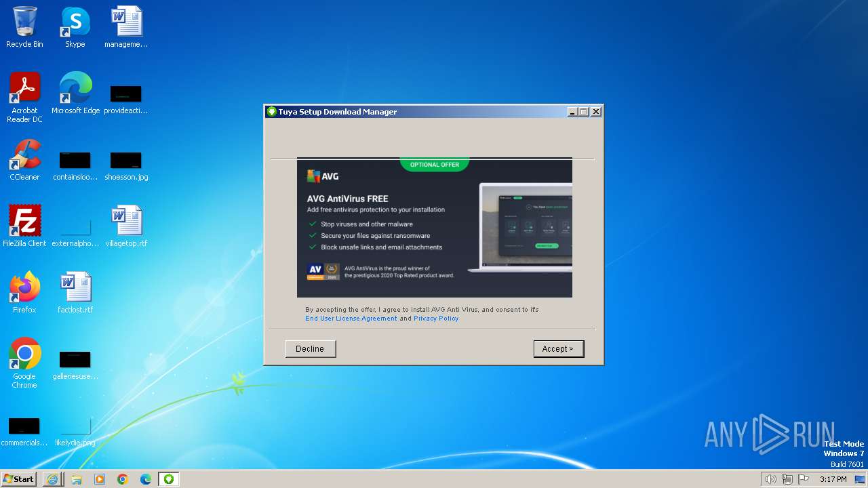The height and width of the screenshot is (488, 868).
Task: Select the CCleaner desktop shortcut
Action: coord(24,160)
